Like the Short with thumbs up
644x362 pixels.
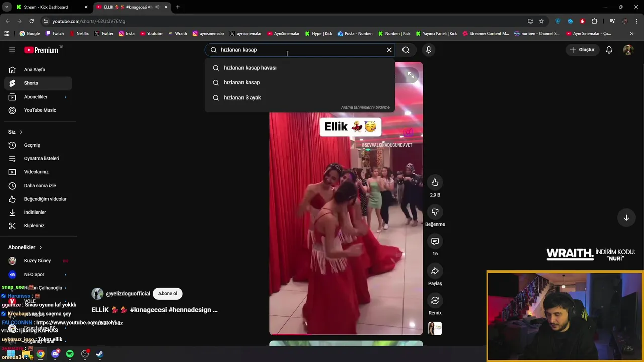(435, 183)
